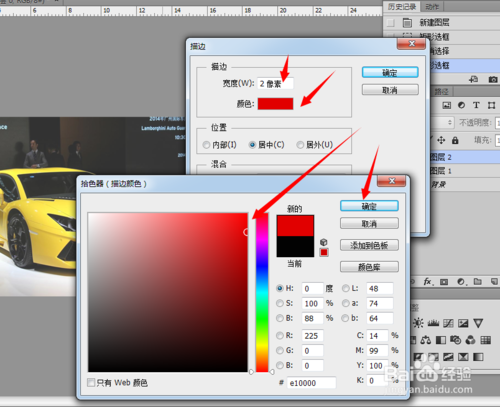500x407 pixels.
Task: Select the S saturation radio button
Action: coord(280,303)
